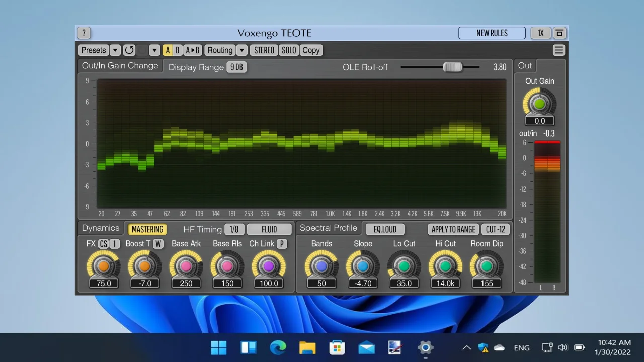Click the Copy button

click(x=311, y=50)
